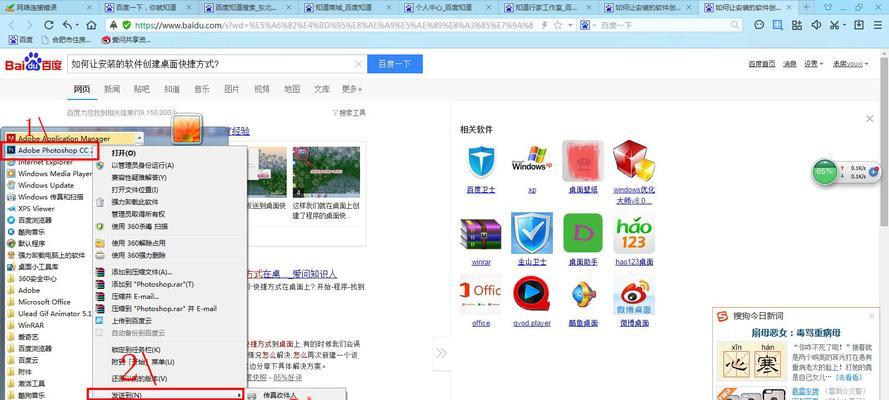This screenshot has height=400, width=889.
Task: Open the extensions grid toolbar icon
Action: [x=797, y=25]
